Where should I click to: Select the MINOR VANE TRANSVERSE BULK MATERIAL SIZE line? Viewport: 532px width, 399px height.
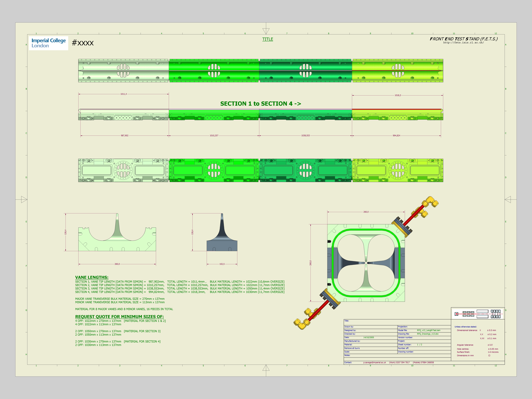click(x=120, y=302)
